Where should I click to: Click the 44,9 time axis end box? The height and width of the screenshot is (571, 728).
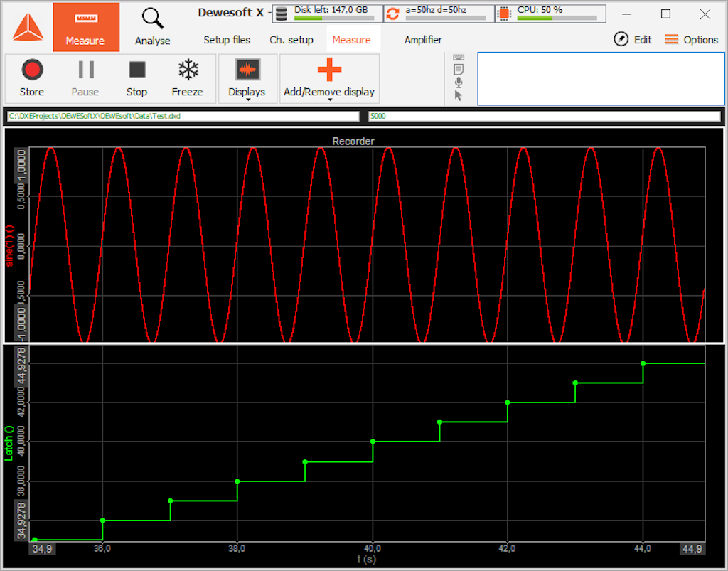pos(692,549)
